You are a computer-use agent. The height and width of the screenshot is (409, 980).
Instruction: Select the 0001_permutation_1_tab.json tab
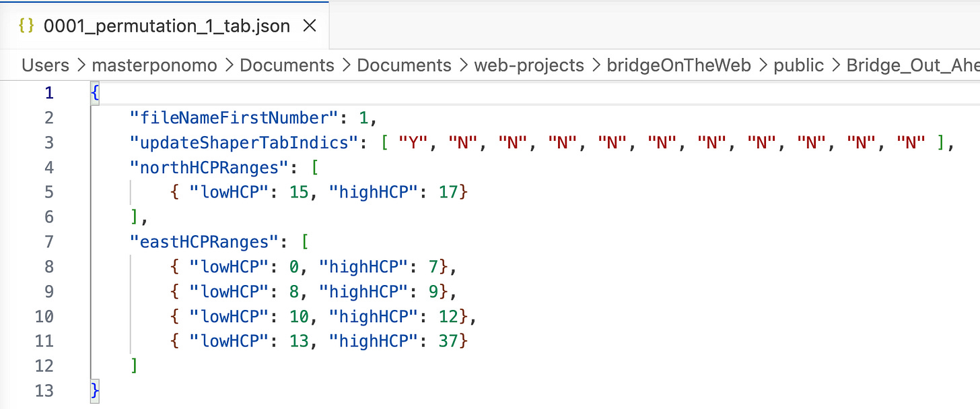(x=165, y=26)
